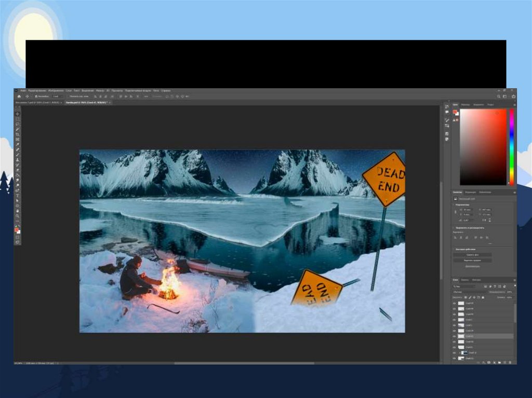Screen dimensions: 532x398
Task: Select the Zoom magnifier tool
Action: (x=17, y=216)
